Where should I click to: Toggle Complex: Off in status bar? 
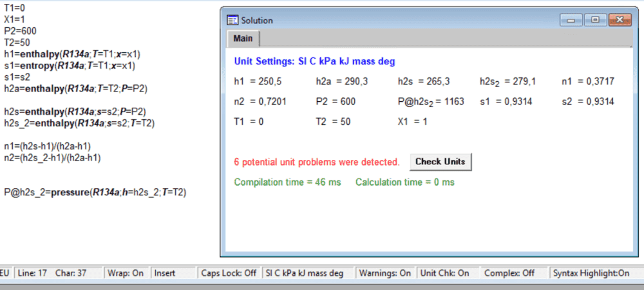[x=509, y=273]
